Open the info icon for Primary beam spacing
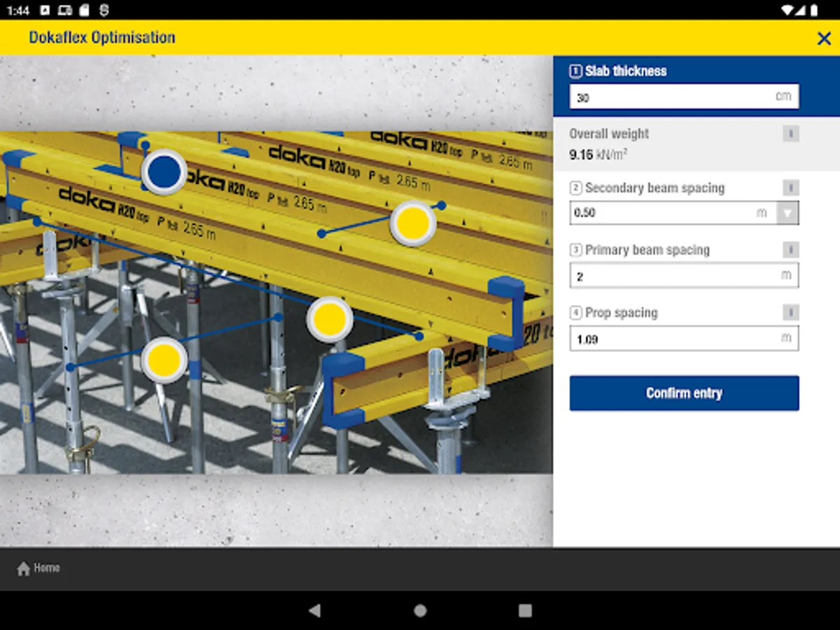 click(790, 250)
